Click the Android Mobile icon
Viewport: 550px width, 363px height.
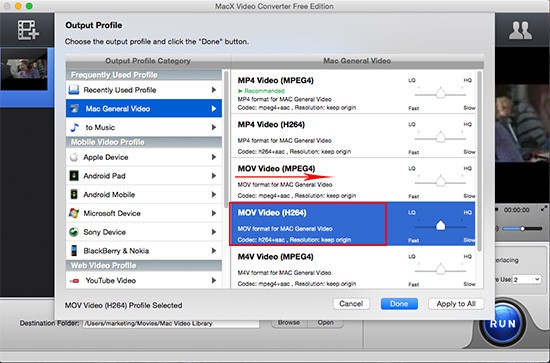tap(74, 194)
